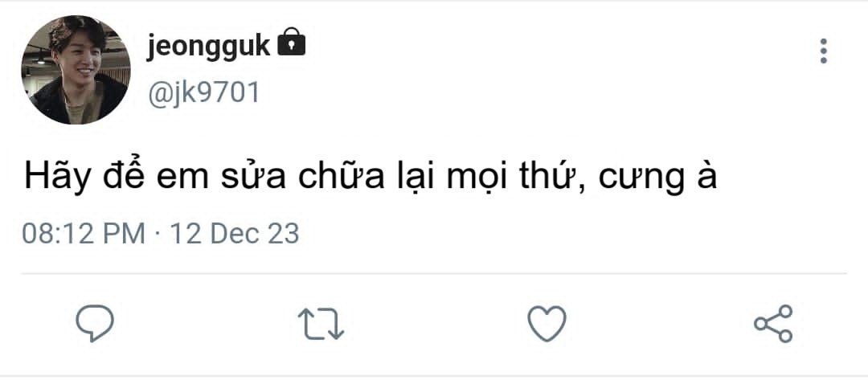
Task: Tap the speech bubble comment icon
Action: pos(95,323)
